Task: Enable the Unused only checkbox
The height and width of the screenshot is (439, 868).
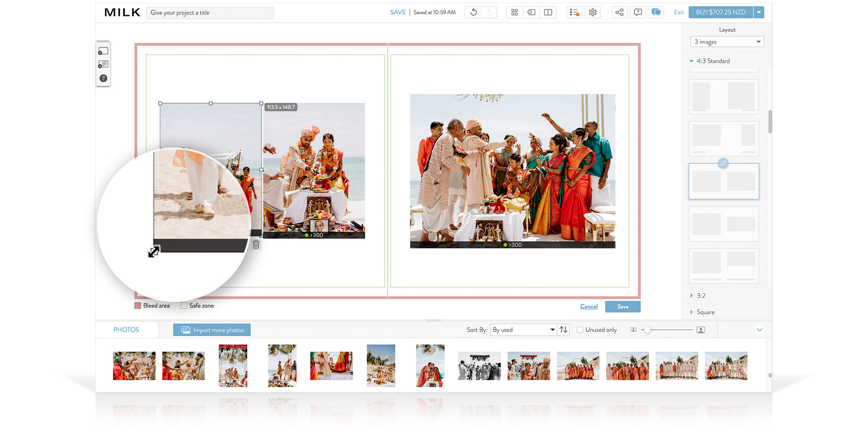Action: (580, 330)
